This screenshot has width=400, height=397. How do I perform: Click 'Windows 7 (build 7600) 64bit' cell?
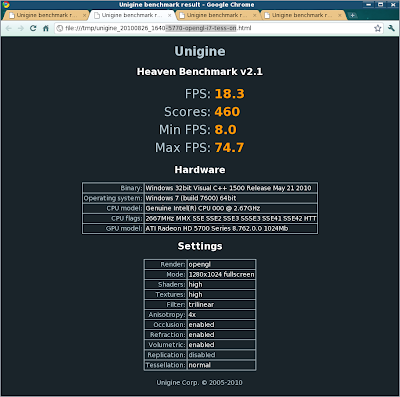click(231, 198)
